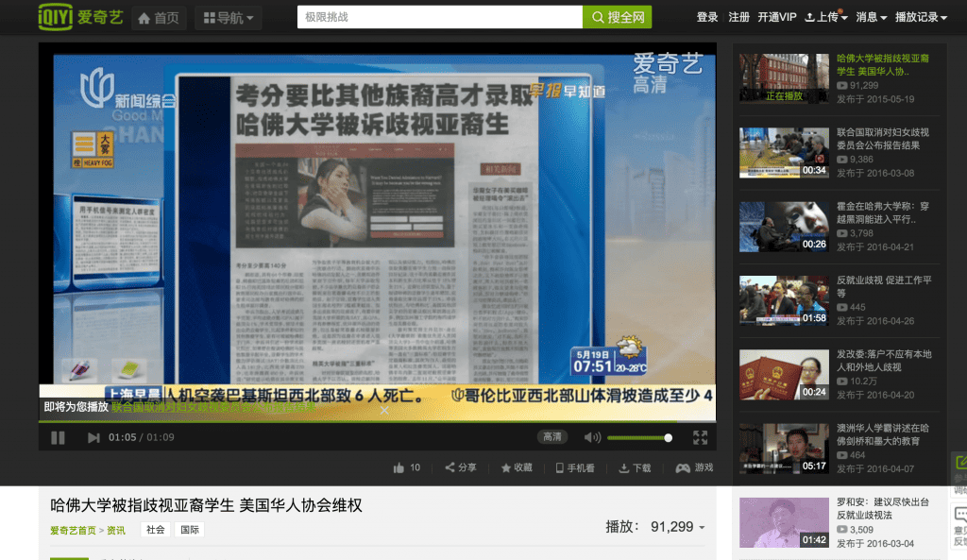Select the 国际 tag
This screenshot has width=967, height=560.
pos(189,530)
